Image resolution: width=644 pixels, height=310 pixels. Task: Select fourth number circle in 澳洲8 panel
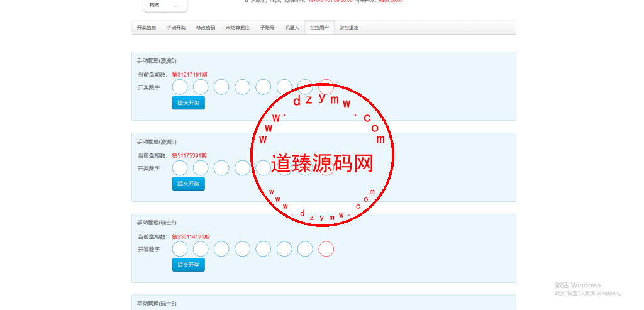pos(242,168)
